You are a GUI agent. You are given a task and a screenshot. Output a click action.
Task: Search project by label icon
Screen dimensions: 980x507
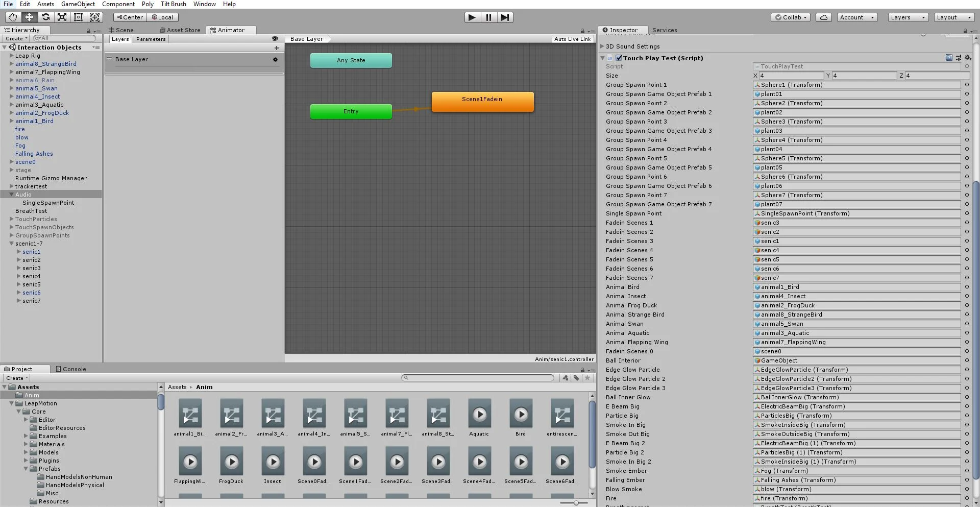pyautogui.click(x=576, y=378)
